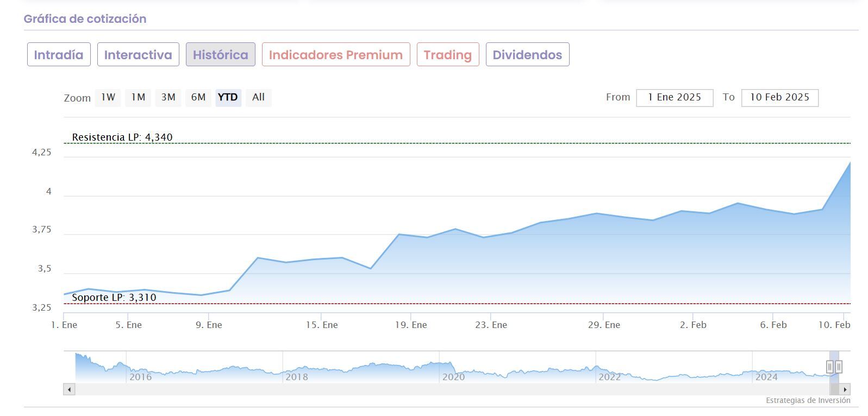This screenshot has height=416, width=868.
Task: Switch to the Interactiva chart tab
Action: tap(138, 55)
